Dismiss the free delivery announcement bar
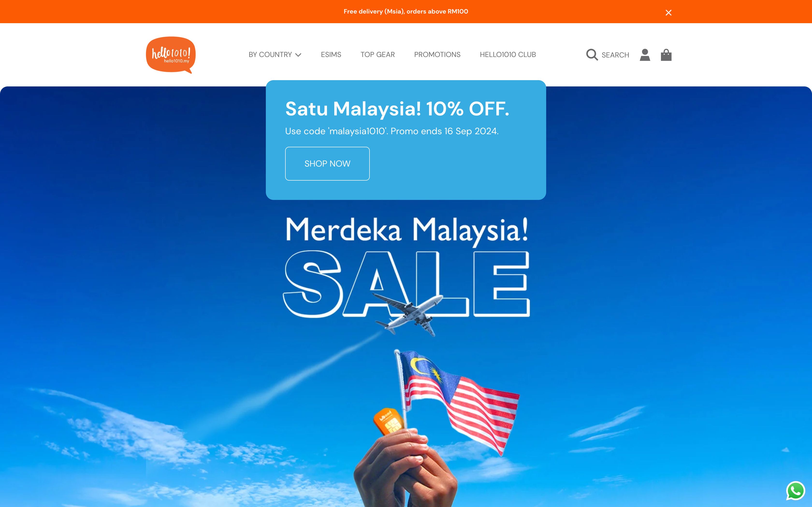The image size is (812, 507). (x=668, y=13)
